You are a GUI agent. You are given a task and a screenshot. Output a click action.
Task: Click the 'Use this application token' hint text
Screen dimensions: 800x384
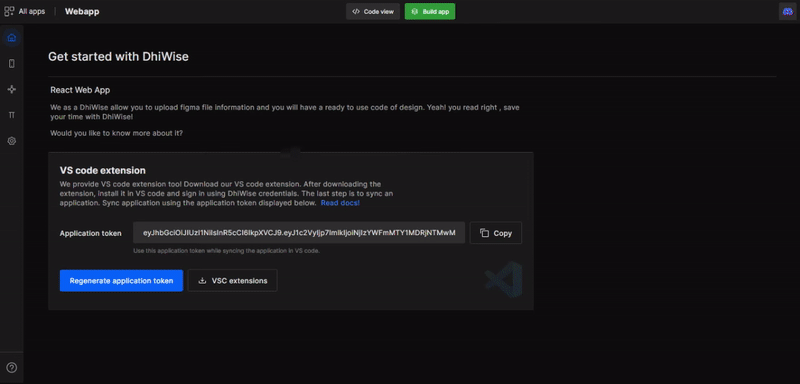[x=227, y=251]
